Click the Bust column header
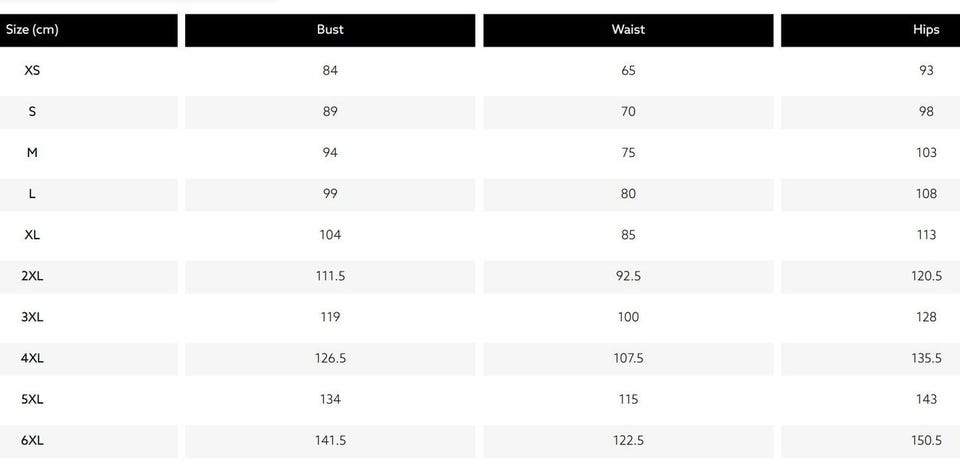Image resolution: width=960 pixels, height=460 pixels. point(330,30)
